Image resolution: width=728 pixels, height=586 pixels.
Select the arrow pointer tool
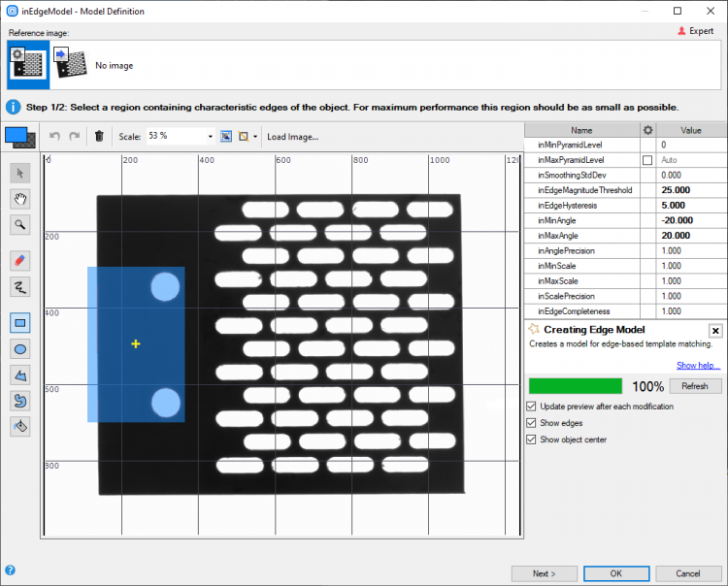point(19,173)
